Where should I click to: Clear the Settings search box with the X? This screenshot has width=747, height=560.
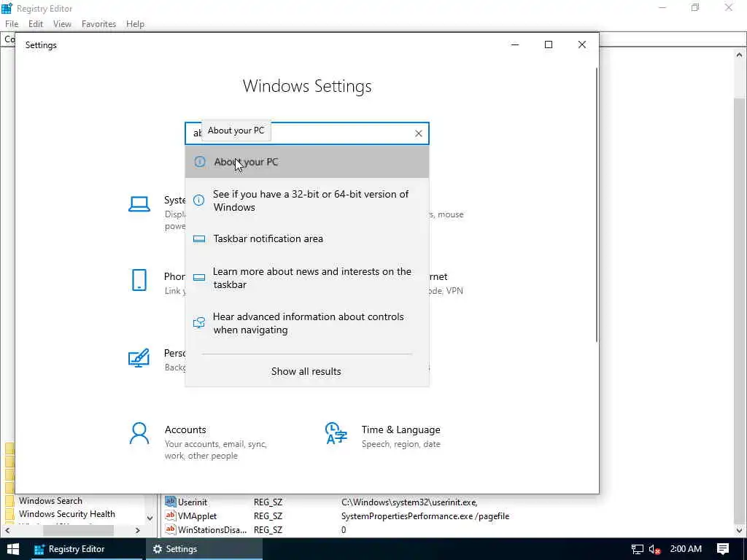coord(418,134)
